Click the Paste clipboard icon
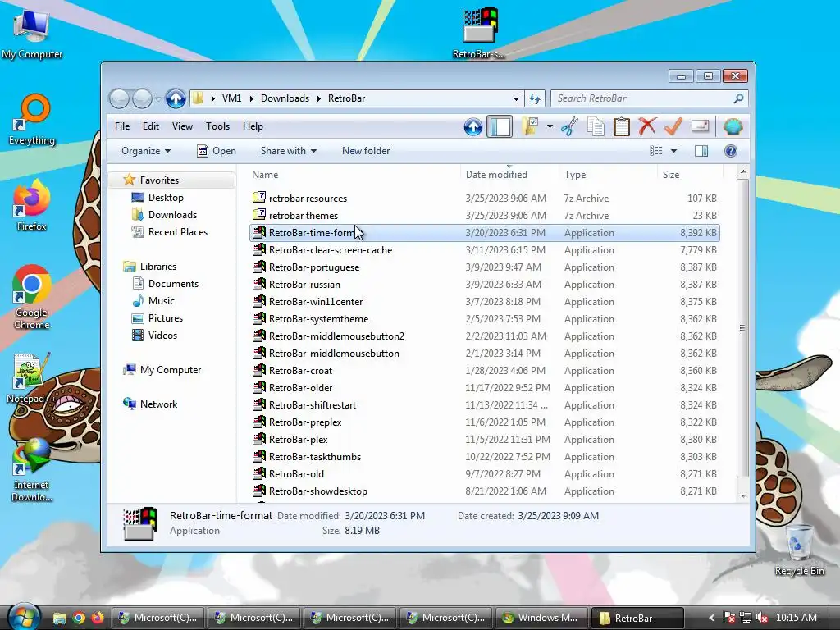 point(622,127)
